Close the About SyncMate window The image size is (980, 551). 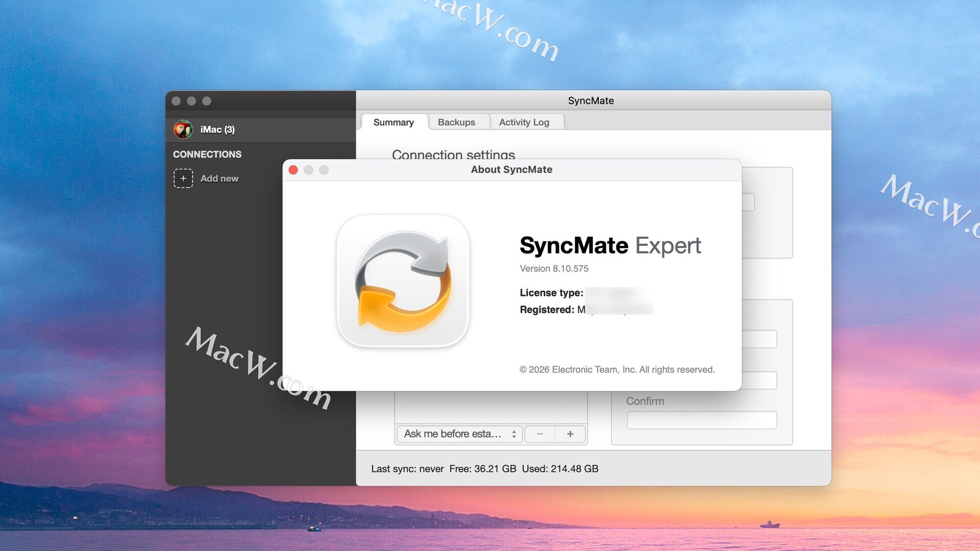[x=293, y=170]
